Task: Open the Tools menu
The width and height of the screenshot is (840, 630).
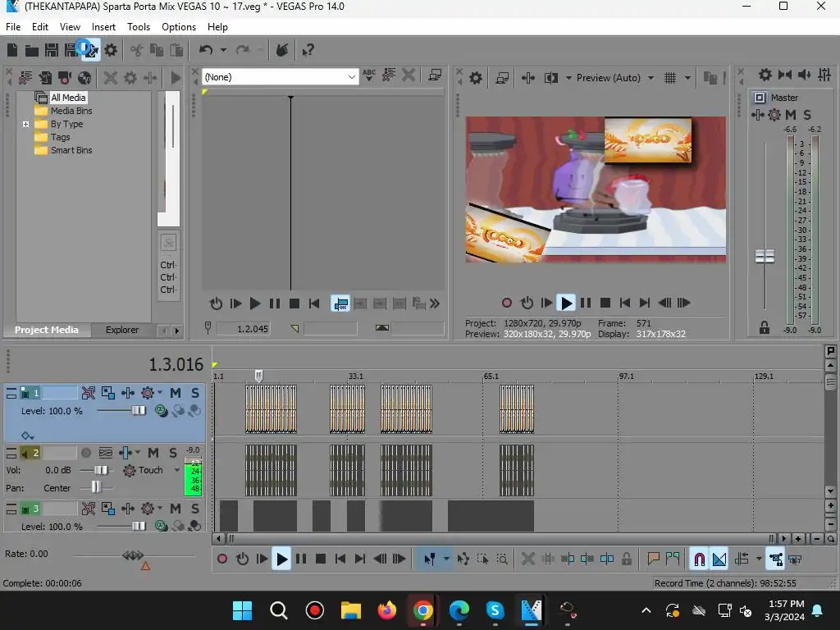Action: tap(138, 27)
